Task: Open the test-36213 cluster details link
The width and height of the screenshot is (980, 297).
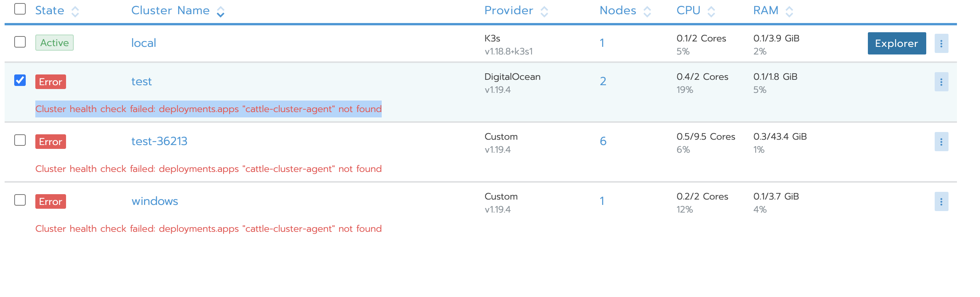Action: tap(160, 141)
